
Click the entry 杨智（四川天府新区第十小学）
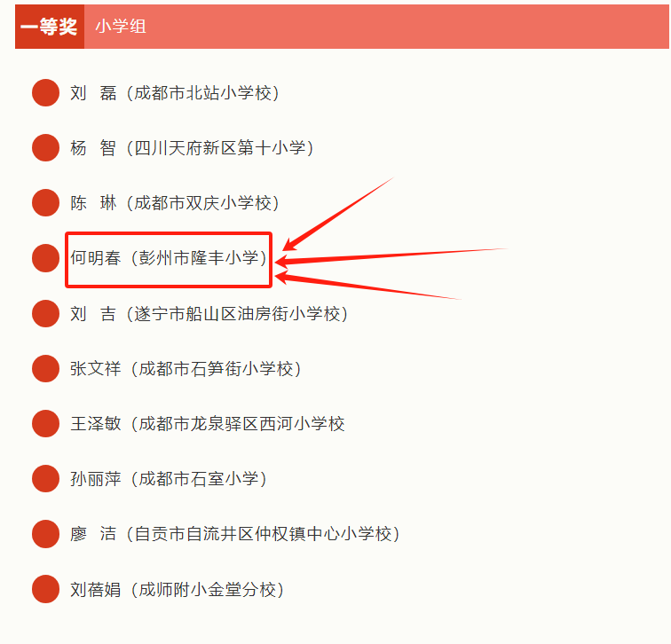click(x=192, y=148)
